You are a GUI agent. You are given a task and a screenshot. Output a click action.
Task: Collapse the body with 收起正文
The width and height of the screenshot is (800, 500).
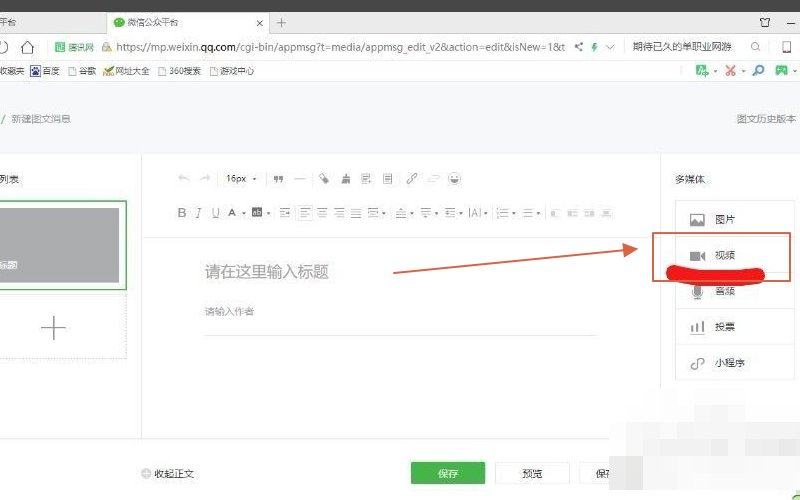[x=168, y=473]
